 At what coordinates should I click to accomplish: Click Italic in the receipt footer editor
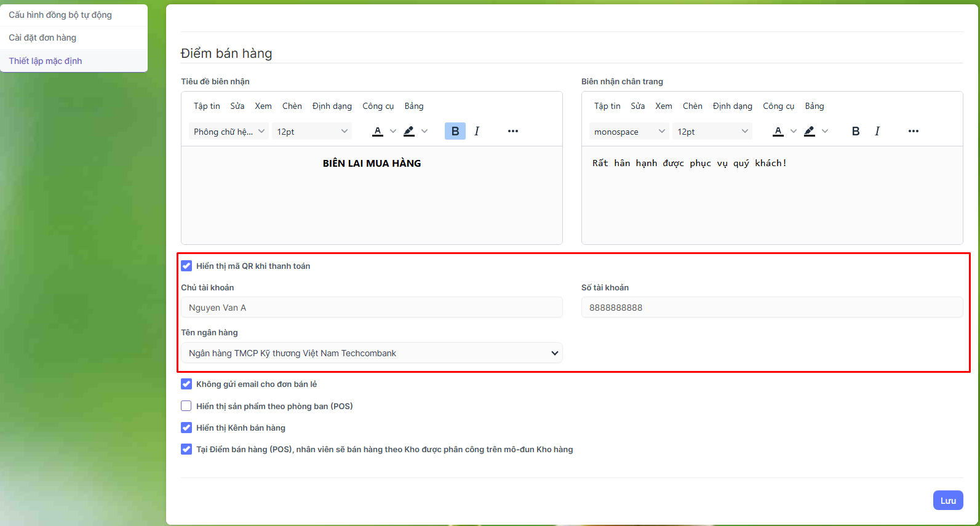point(877,131)
